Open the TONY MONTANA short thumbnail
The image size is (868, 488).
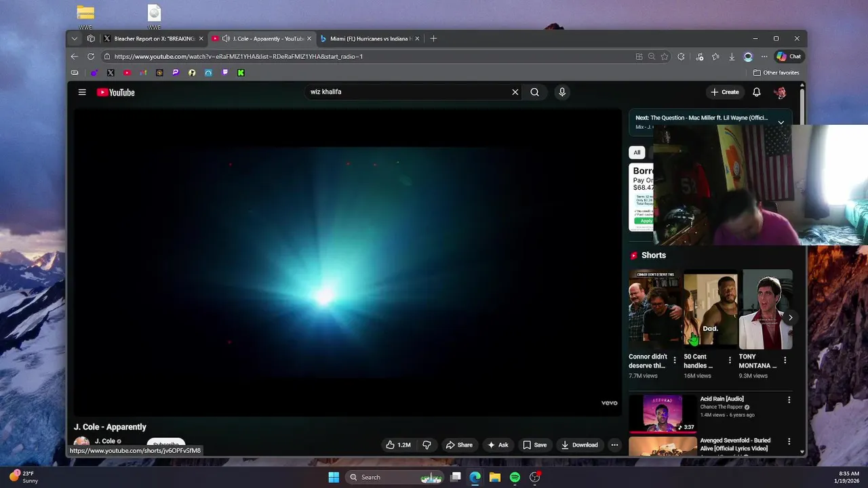point(765,309)
